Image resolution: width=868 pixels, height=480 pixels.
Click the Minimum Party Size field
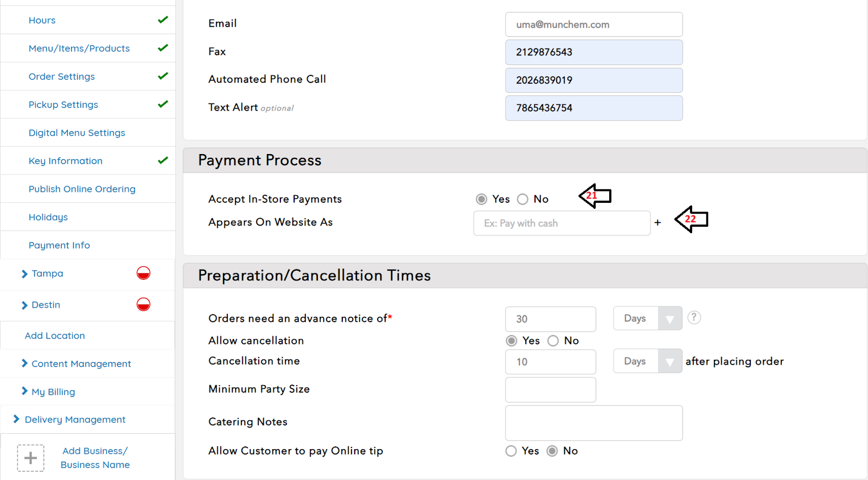tap(550, 389)
